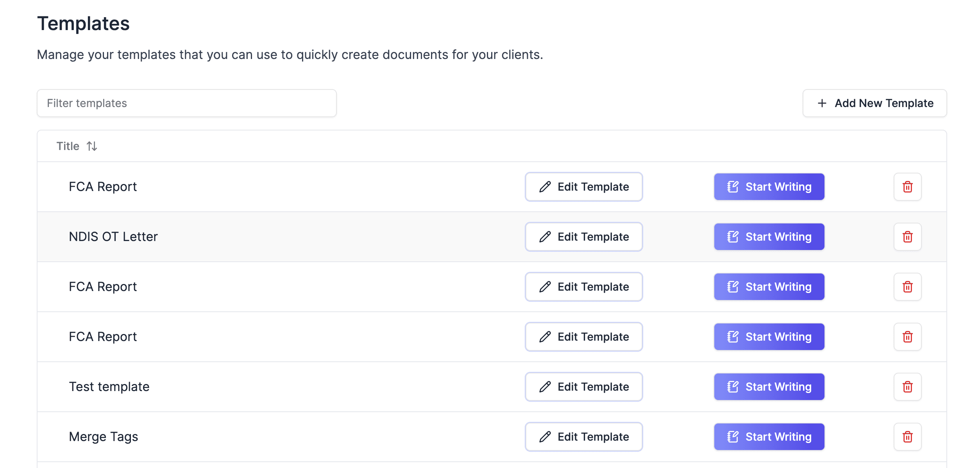Open NDIS OT Letter template editor
The image size is (980, 468).
(x=584, y=237)
